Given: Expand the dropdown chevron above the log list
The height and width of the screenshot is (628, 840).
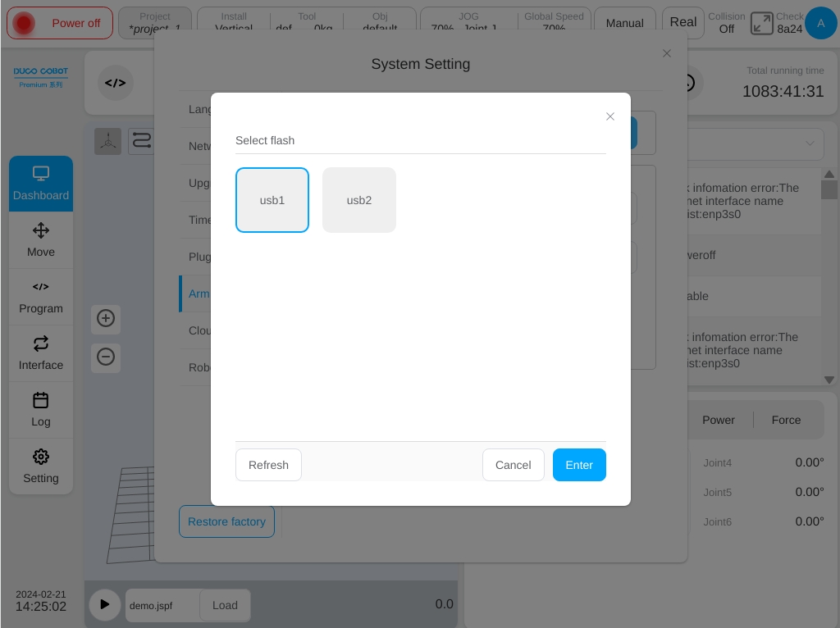Looking at the screenshot, I should (x=810, y=143).
